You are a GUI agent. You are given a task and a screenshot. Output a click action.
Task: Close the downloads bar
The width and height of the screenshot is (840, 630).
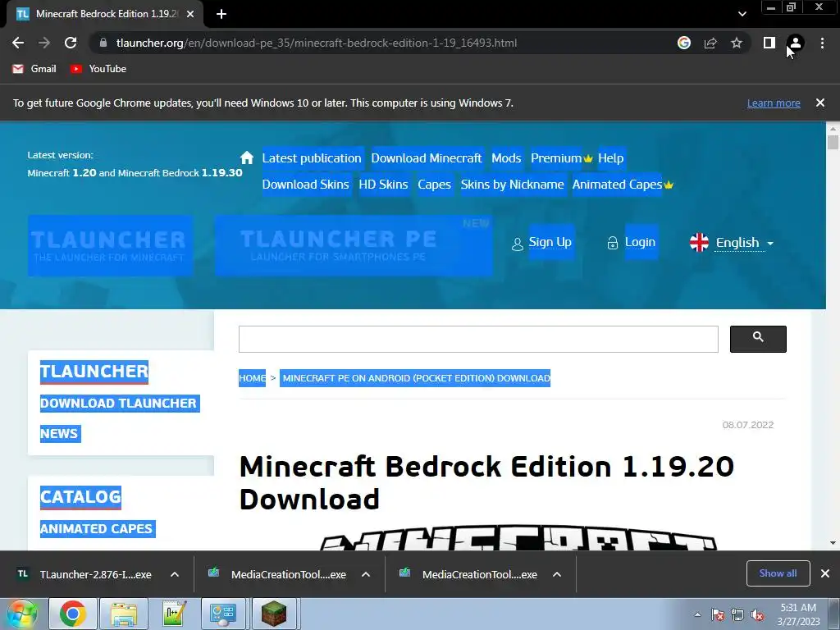[825, 573]
